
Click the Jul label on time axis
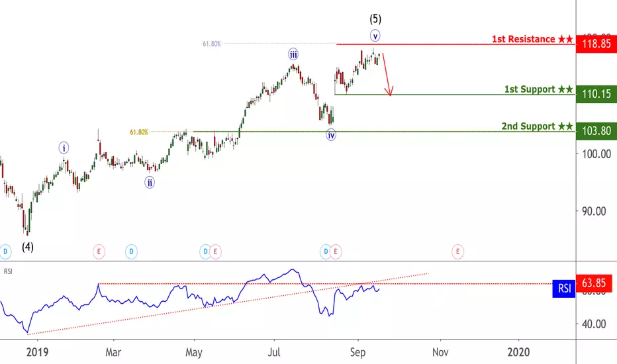pos(274,352)
